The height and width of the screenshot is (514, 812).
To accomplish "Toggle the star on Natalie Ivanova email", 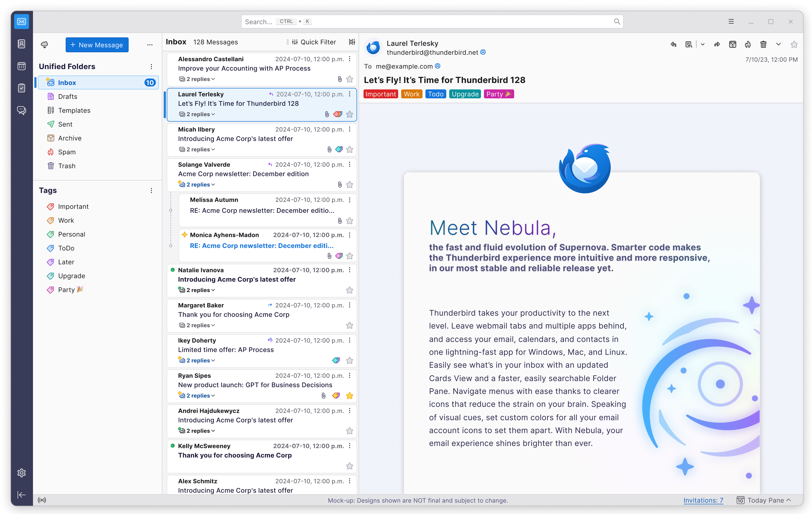I will [350, 290].
